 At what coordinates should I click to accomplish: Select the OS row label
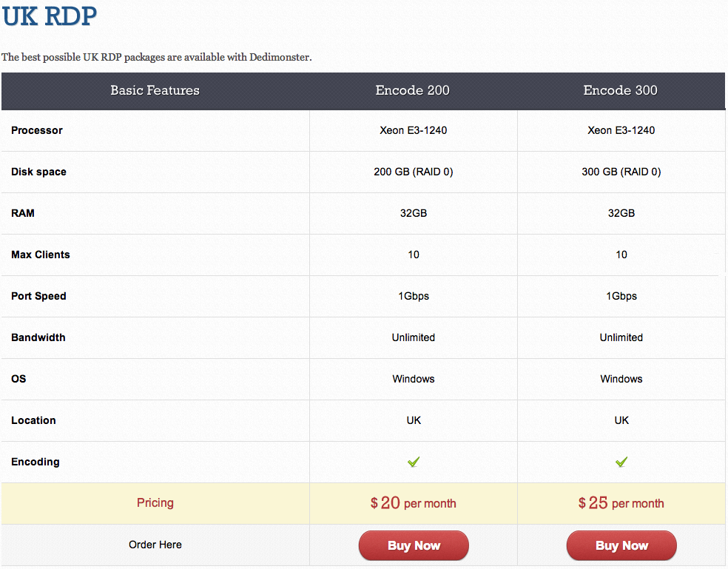pos(18,379)
